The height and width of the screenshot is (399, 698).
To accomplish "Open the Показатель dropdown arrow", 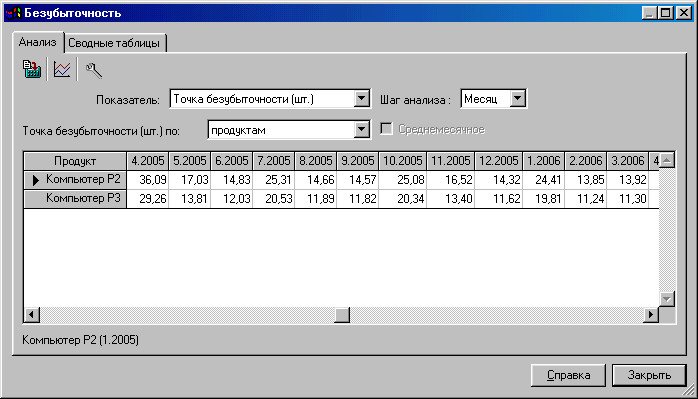I will pos(362,99).
